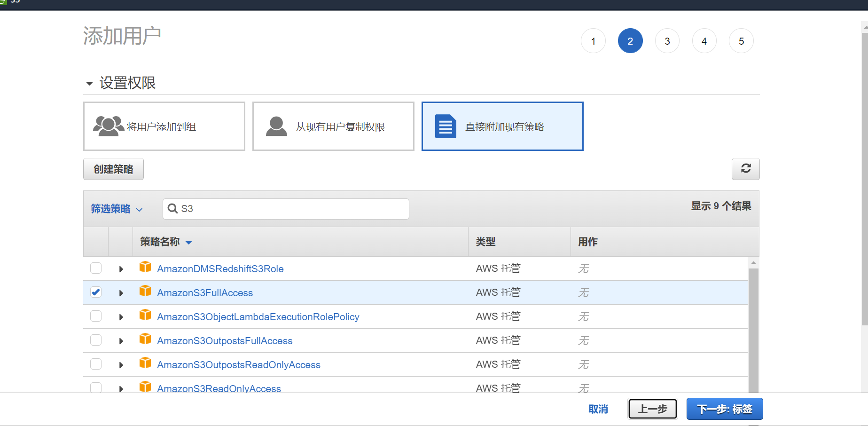Open the AmazonDMSRedshiftS3Role policy link
Viewport: 868px width, 426px height.
(220, 269)
